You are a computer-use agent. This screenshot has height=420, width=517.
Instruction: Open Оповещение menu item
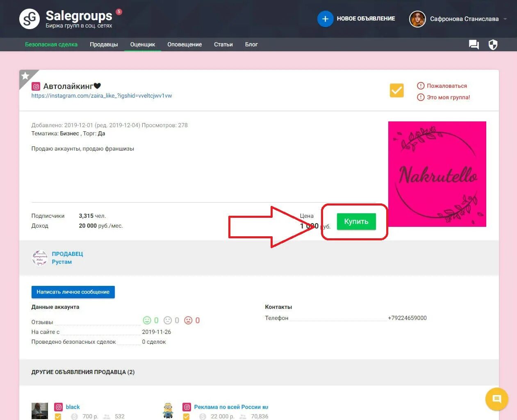pyautogui.click(x=184, y=44)
